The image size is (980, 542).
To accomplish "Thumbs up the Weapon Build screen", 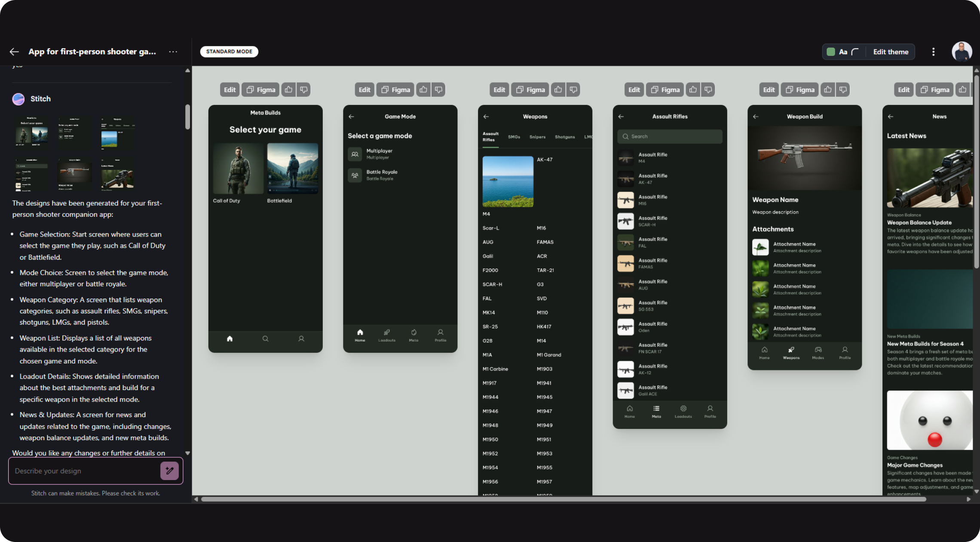I will coord(827,89).
